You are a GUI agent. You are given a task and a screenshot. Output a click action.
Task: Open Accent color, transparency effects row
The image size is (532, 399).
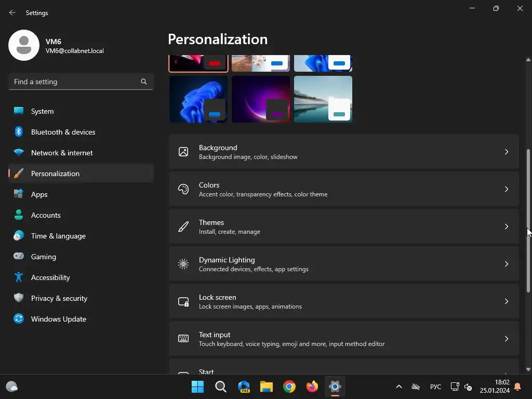pos(344,189)
